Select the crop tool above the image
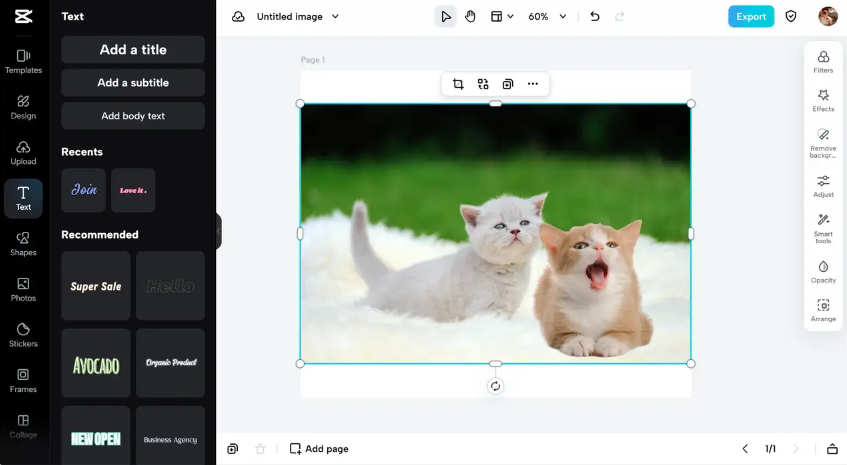 coord(458,84)
